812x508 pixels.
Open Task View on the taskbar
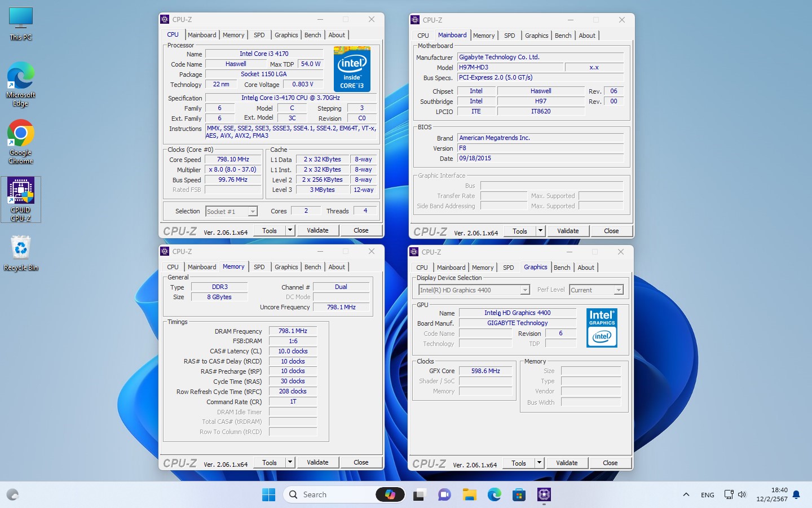[x=419, y=495]
